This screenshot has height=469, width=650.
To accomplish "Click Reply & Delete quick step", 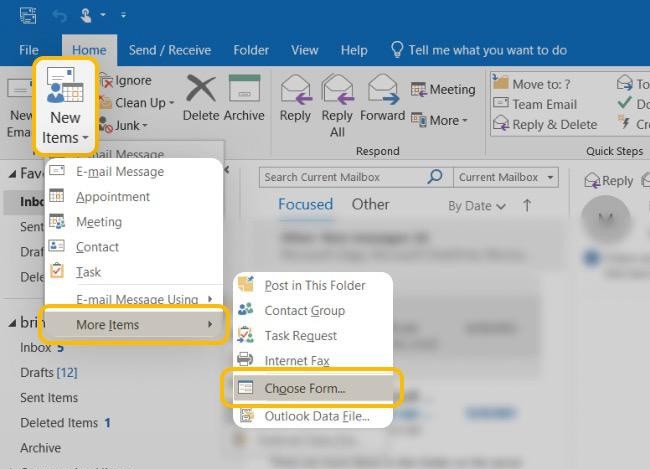I will click(x=554, y=125).
